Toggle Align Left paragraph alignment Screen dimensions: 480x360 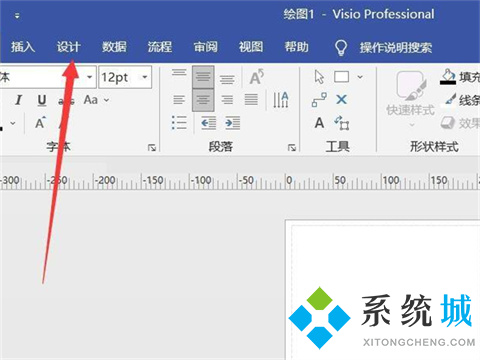tap(179, 100)
